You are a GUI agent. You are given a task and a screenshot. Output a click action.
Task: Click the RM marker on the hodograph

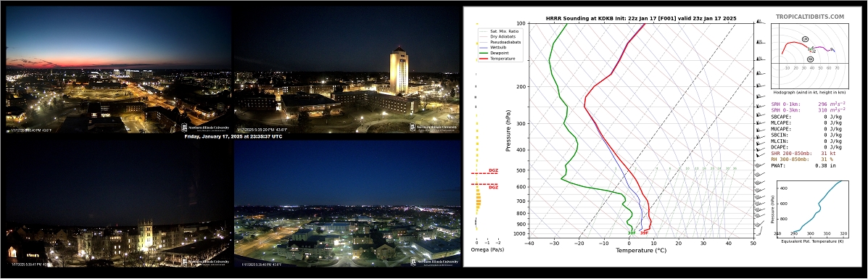(x=810, y=59)
